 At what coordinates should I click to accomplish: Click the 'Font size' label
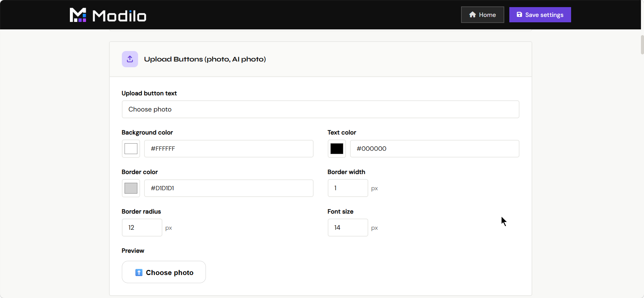[341, 212]
